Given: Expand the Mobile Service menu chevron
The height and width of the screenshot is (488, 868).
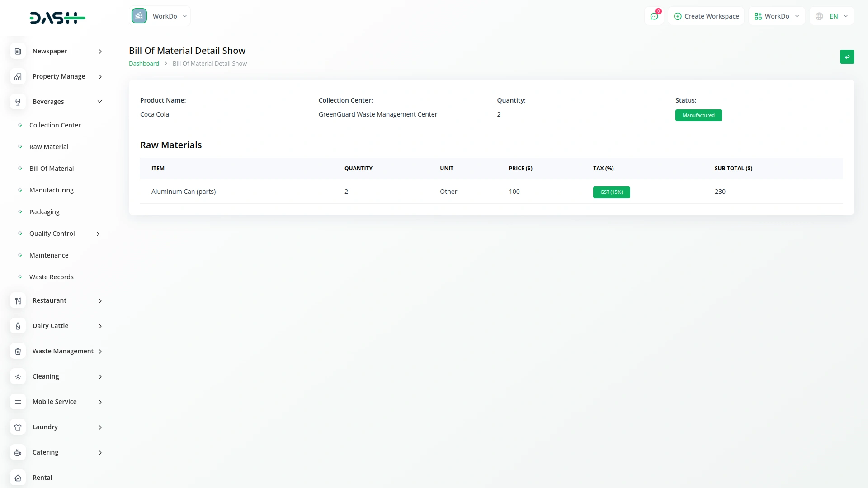Looking at the screenshot, I should coord(100,402).
